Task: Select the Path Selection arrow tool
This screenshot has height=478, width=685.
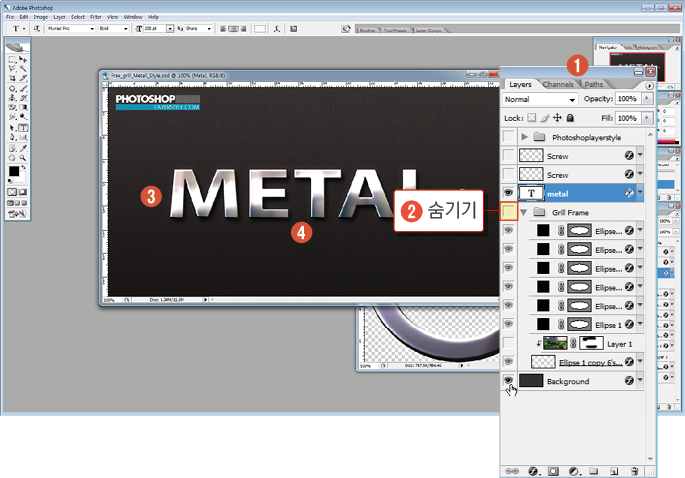Action: pos(12,128)
